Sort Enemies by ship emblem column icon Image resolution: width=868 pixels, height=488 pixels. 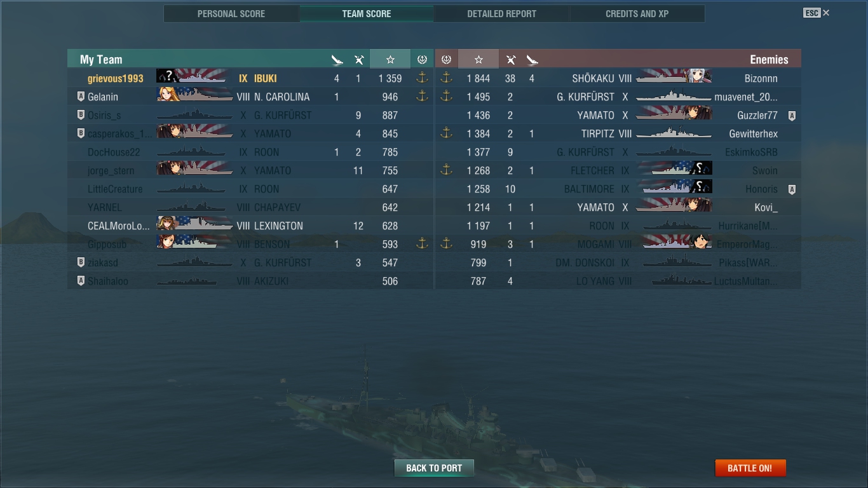[x=446, y=60]
